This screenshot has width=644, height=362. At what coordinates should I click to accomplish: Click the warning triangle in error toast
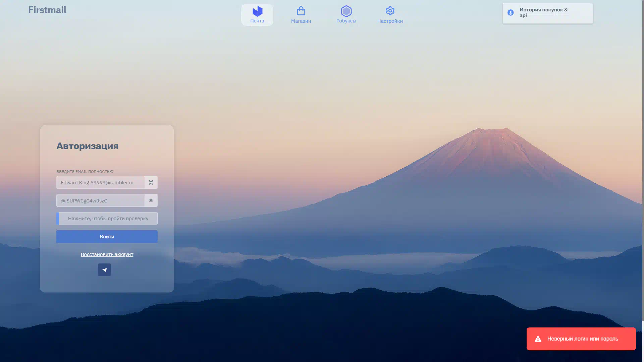point(538,339)
